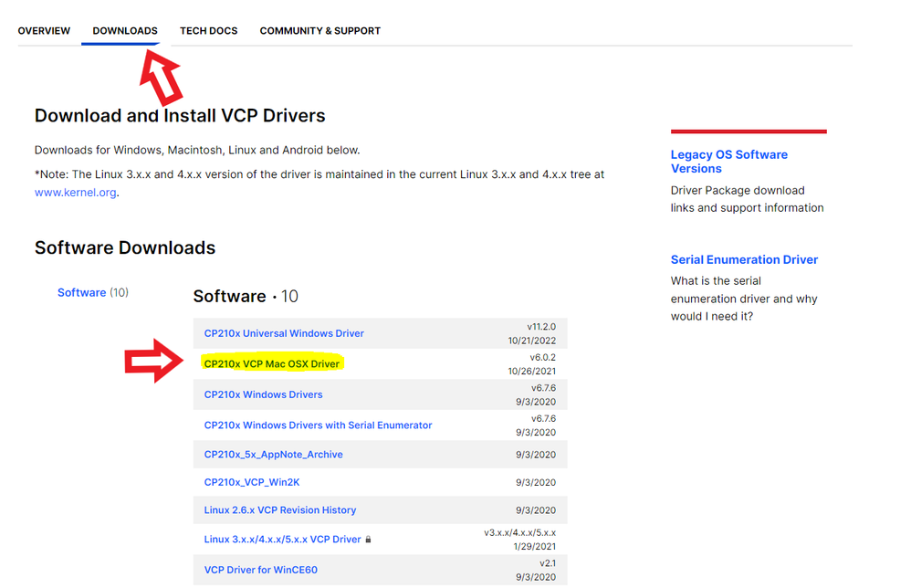
Task: Download the highlighted CP210x VCP Mac OSX Driver
Action: (272, 364)
